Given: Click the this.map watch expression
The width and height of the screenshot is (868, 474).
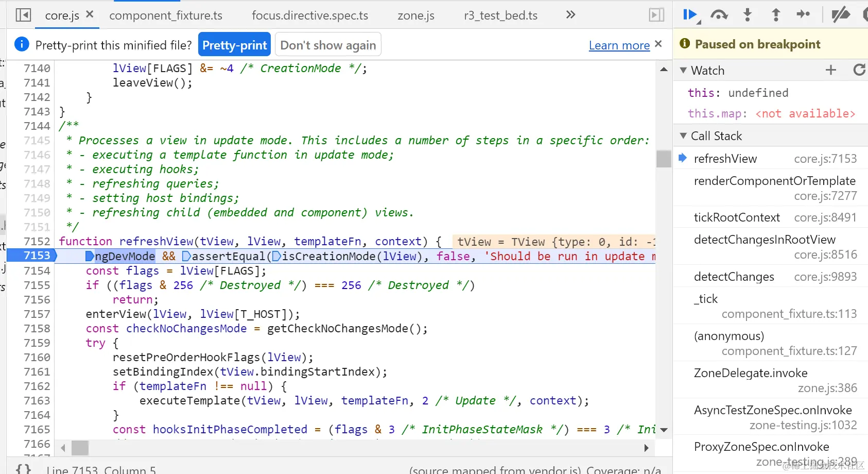Looking at the screenshot, I should 771,113.
